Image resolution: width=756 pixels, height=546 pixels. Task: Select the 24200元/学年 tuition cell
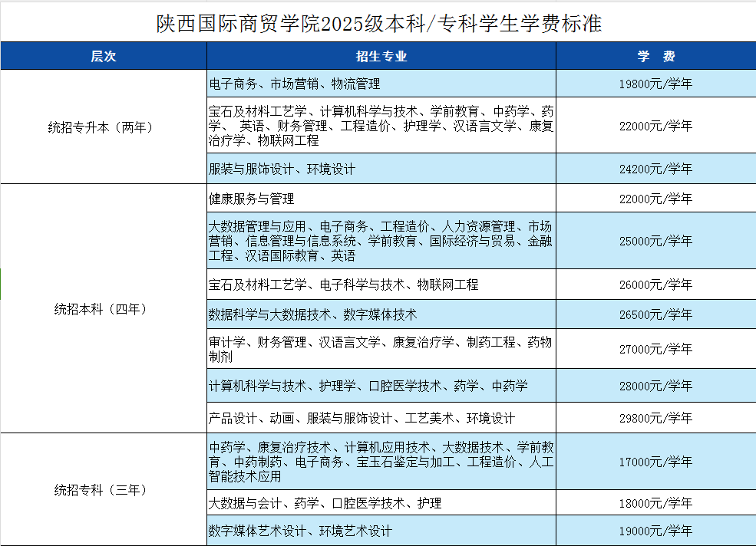[656, 169]
